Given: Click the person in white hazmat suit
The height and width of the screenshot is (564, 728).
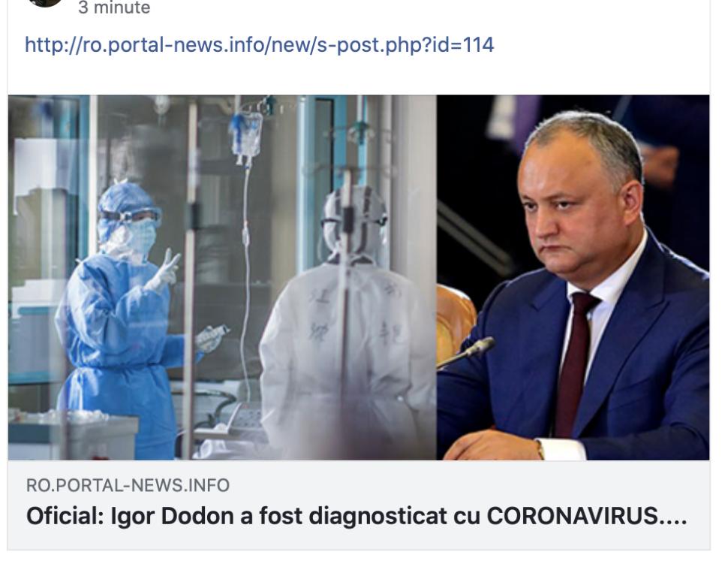Looking at the screenshot, I should pyautogui.click(x=348, y=325).
